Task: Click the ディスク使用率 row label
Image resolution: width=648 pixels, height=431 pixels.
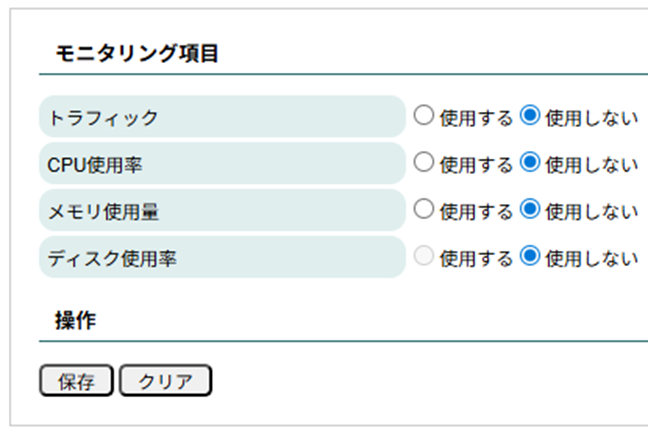Action: 112,258
